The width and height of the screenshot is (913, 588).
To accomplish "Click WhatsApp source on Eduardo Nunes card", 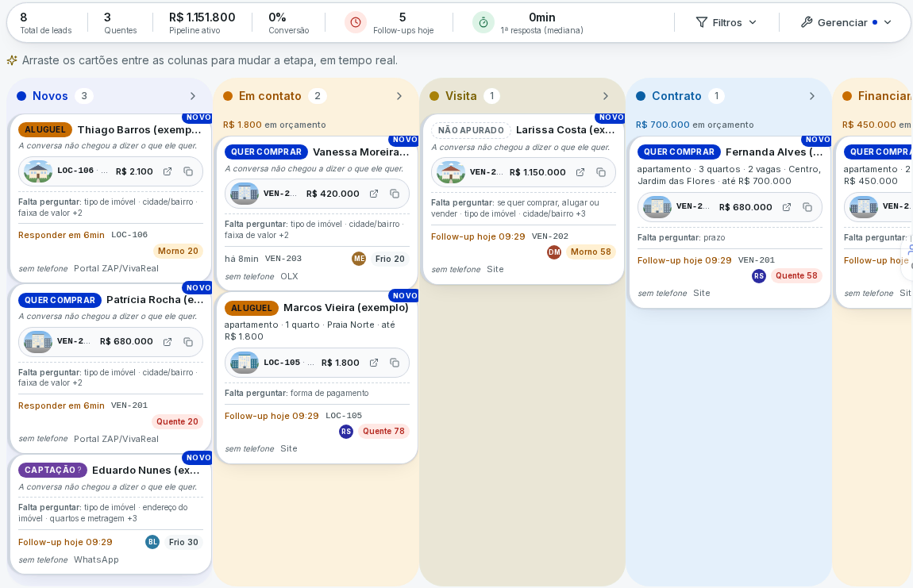I will (x=96, y=559).
